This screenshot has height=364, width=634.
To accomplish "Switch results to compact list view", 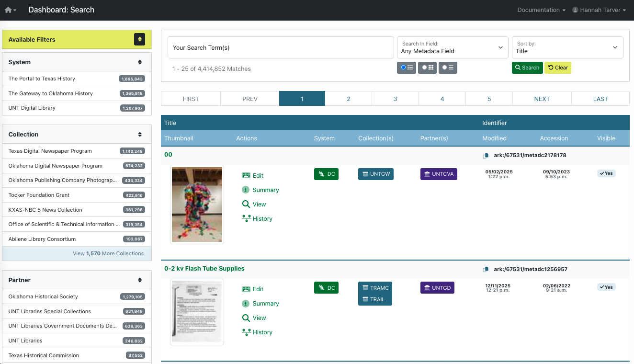I will (x=448, y=68).
